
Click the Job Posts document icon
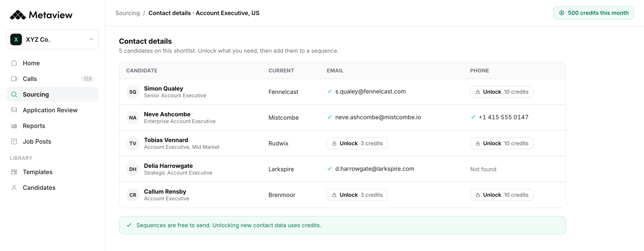[14, 141]
